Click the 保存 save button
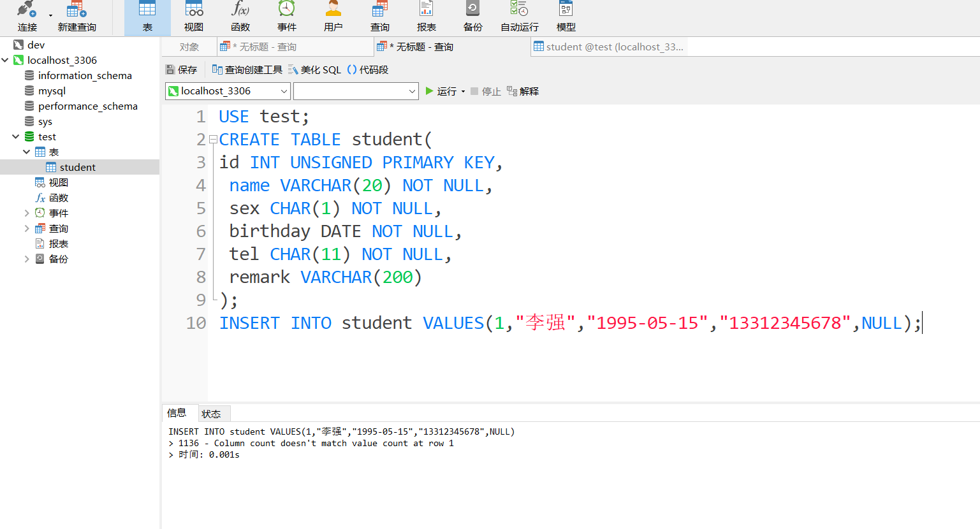Screen dimensions: 980x529 [182, 69]
